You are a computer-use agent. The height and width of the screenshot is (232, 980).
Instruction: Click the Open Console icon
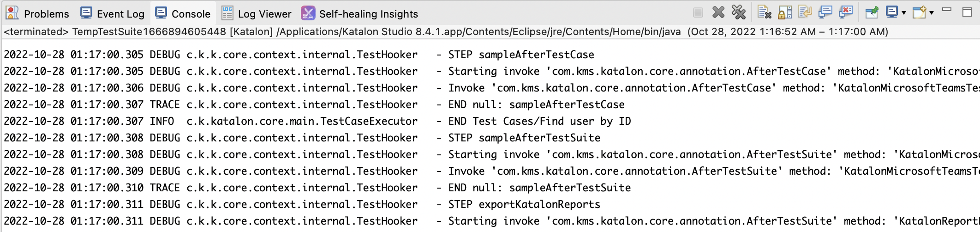tap(919, 12)
